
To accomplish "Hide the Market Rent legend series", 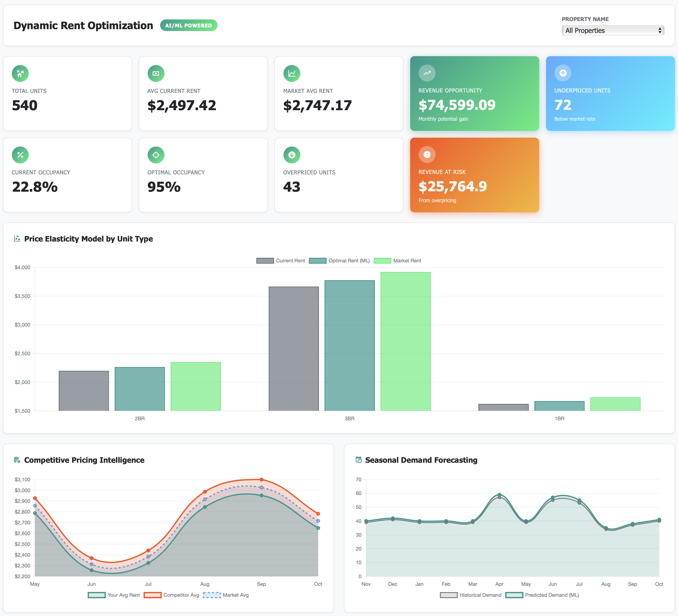I will 397,261.
